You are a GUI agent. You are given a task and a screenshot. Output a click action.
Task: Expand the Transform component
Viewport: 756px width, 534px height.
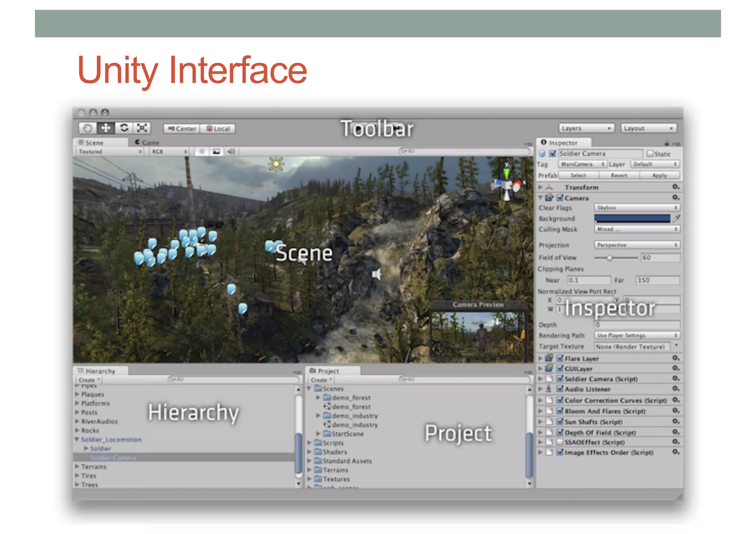coord(540,187)
